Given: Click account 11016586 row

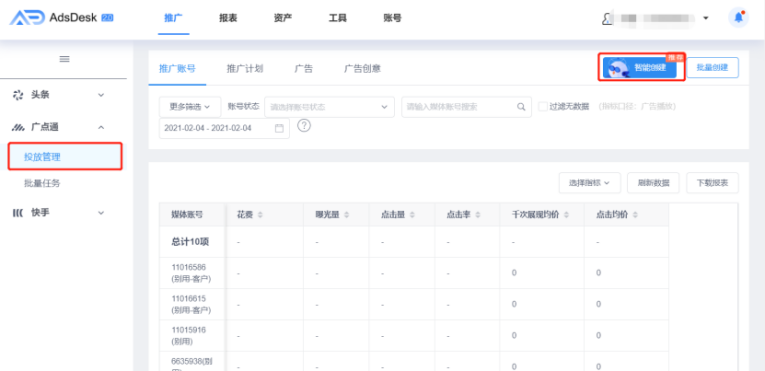Looking at the screenshot, I should [x=191, y=273].
